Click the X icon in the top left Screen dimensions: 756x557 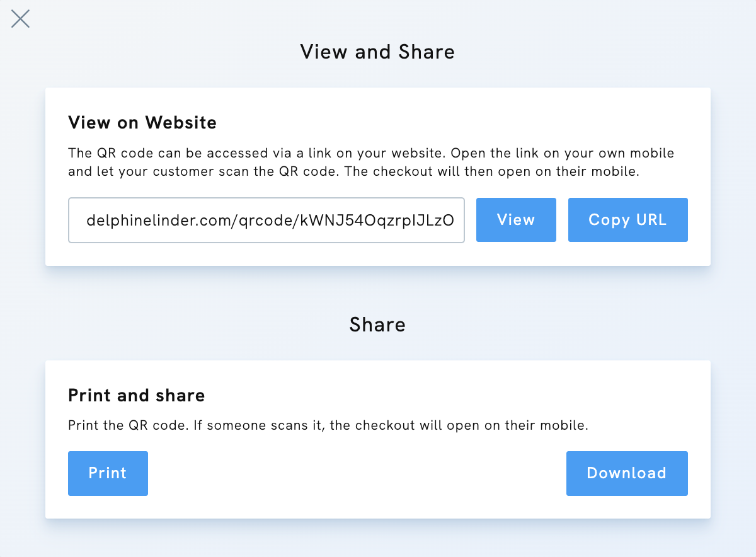pyautogui.click(x=20, y=19)
